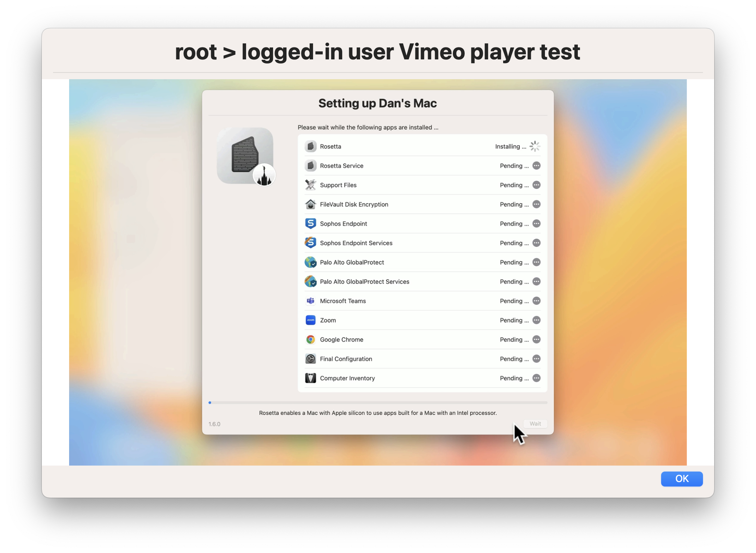Click the large Setup Manager logo
Screen dimensions: 756x553
246,156
